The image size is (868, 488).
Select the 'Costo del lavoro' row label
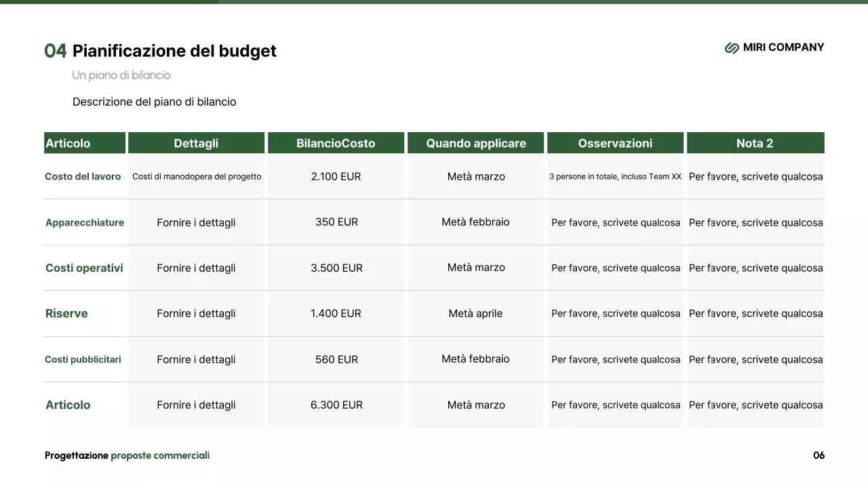(x=83, y=176)
